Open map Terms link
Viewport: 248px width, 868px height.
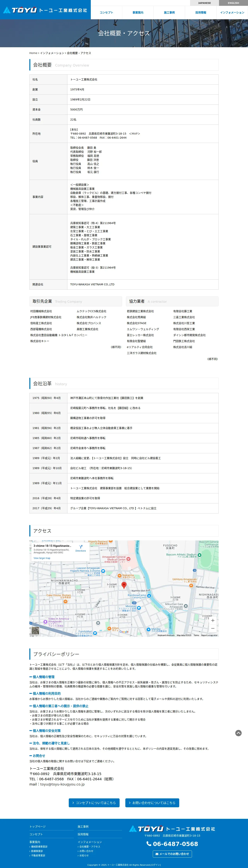(196, 635)
